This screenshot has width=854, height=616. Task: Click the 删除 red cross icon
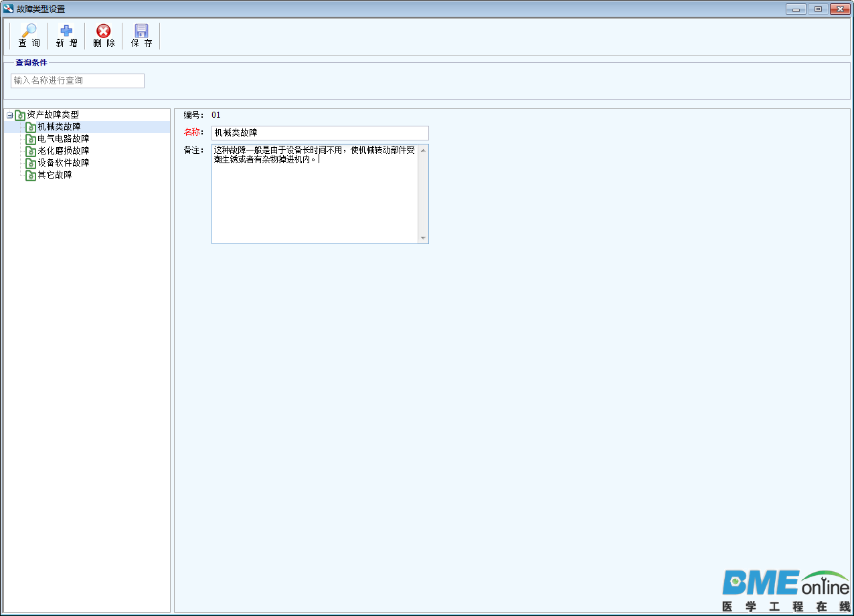104,31
